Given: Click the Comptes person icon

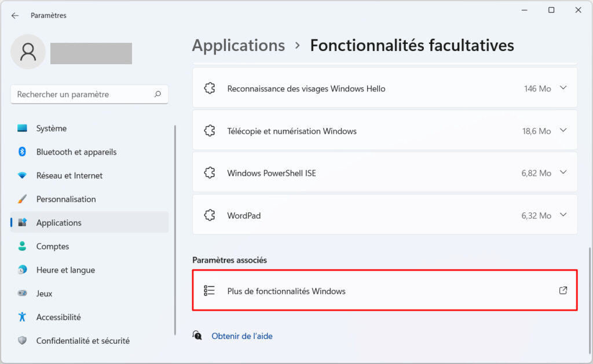Looking at the screenshot, I should tap(23, 246).
